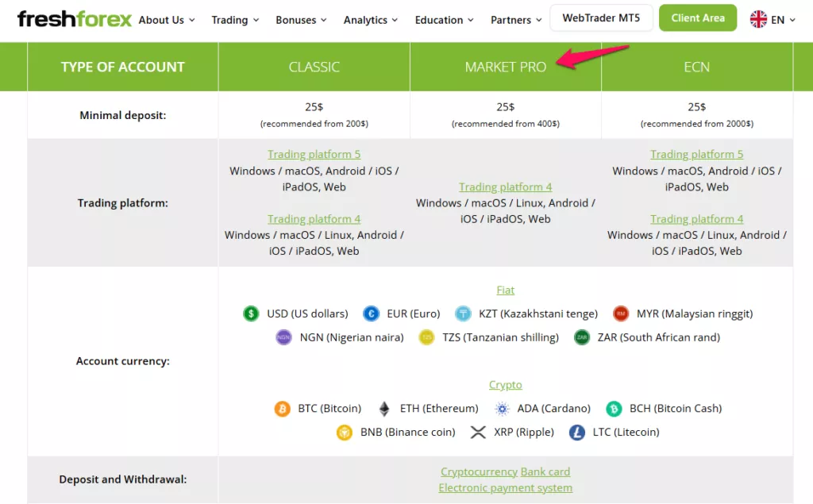The width and height of the screenshot is (813, 504).
Task: Click the ETH Ethereum diamond icon
Action: (x=384, y=409)
